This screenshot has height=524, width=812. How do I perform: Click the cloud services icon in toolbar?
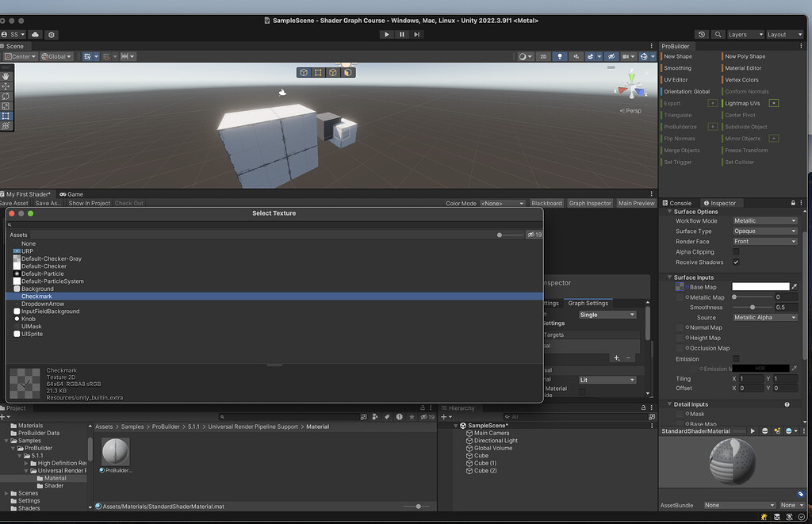tap(36, 35)
